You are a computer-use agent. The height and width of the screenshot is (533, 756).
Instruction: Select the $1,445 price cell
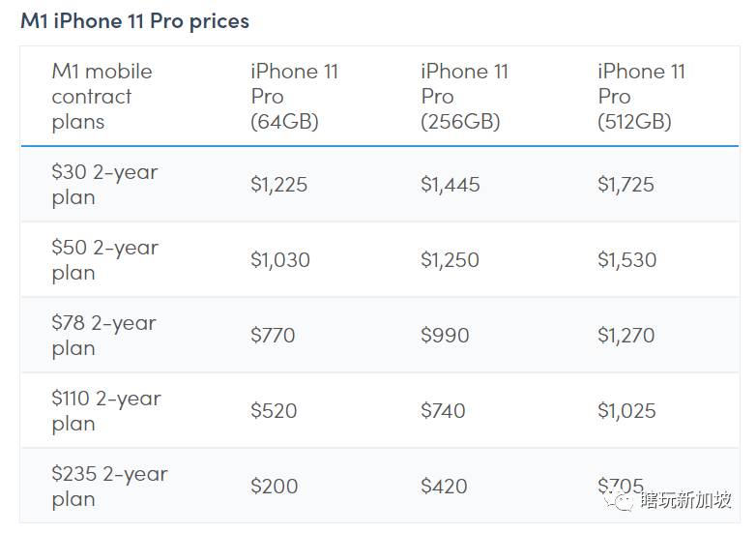pos(451,185)
